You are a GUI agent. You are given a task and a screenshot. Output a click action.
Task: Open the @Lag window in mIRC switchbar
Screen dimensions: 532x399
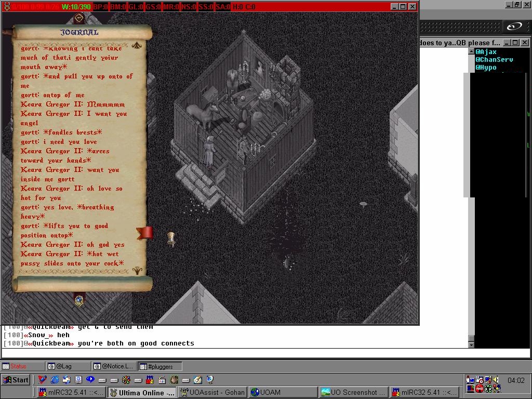[x=69, y=366]
